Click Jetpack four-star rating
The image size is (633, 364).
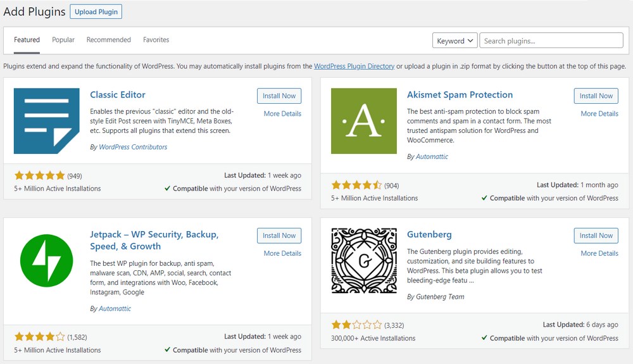pyautogui.click(x=39, y=337)
